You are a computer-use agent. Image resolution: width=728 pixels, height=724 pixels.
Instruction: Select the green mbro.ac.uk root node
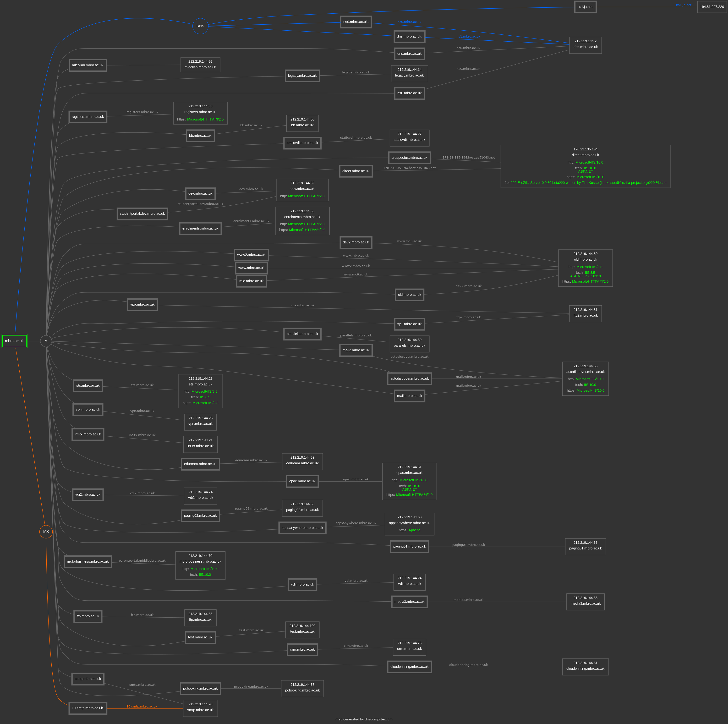[14, 341]
